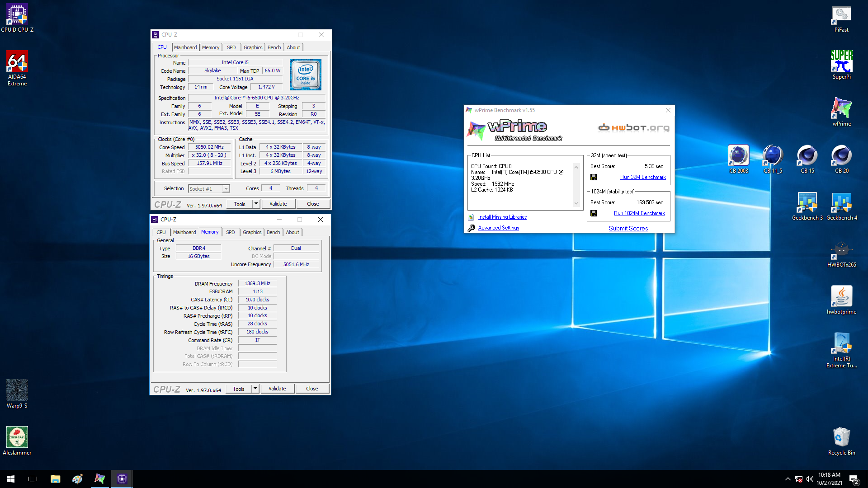
Task: Open Tools dropdown arrow in upper CPU-Z window
Action: pos(256,204)
